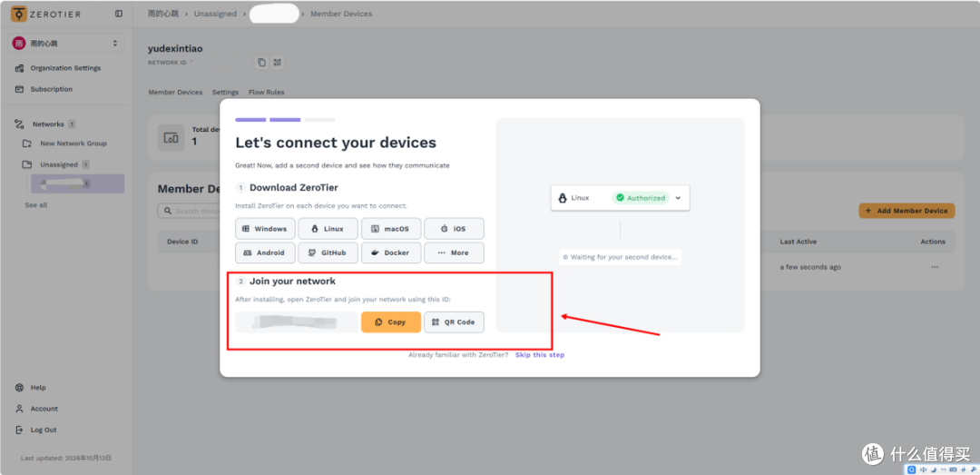Image resolution: width=980 pixels, height=475 pixels.
Task: Click the Search devices field
Action: tap(188, 211)
